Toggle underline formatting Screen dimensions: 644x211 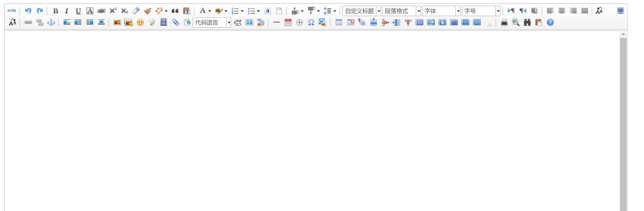pos(78,11)
